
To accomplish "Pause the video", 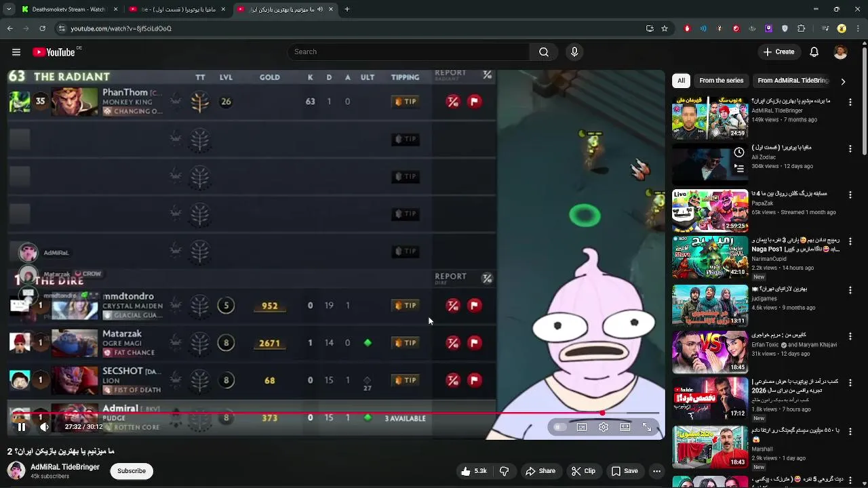I will coord(22,427).
